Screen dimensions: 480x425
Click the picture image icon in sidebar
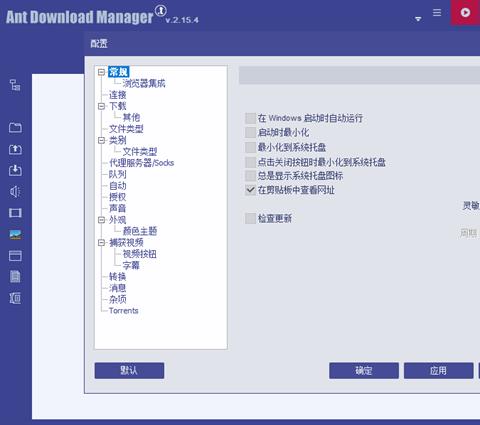[15, 234]
